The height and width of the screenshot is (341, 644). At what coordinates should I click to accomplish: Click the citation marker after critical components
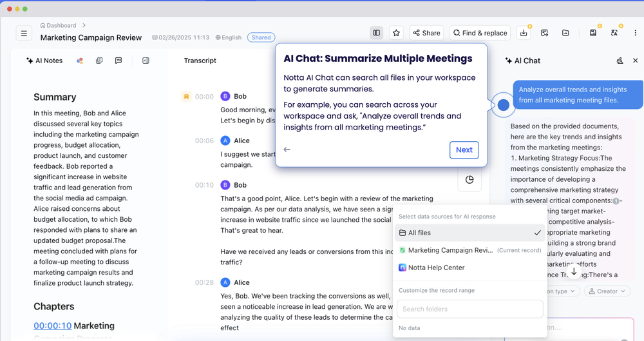coord(616,201)
